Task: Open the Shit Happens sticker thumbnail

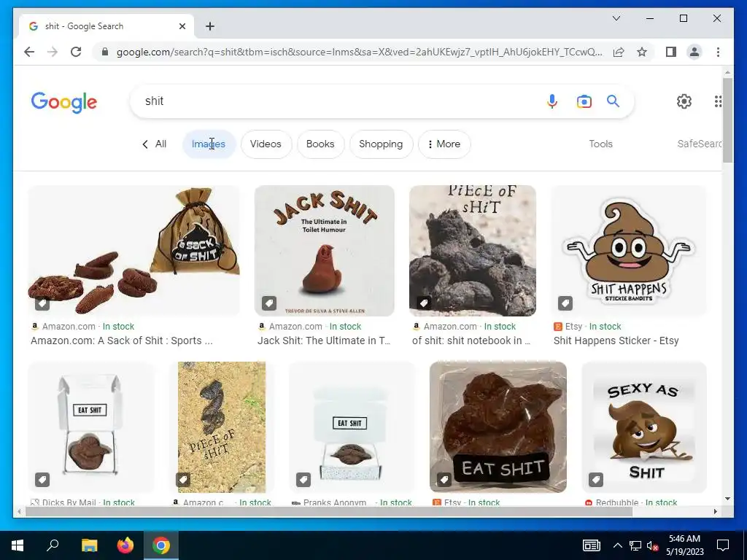Action: click(628, 251)
